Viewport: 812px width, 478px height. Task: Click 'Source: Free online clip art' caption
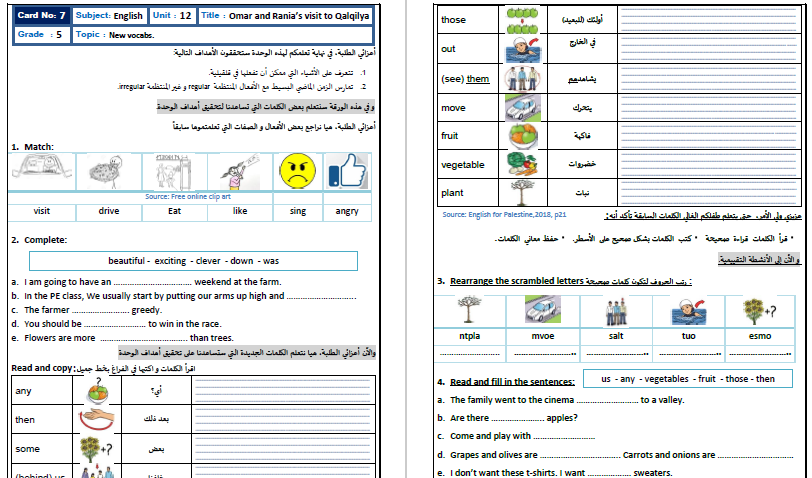point(188,197)
